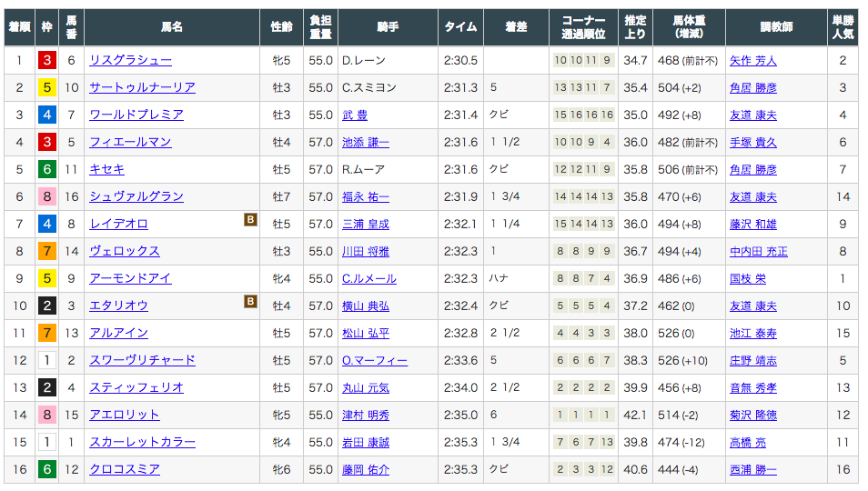Open jockey 三浦 皇成 link
The height and width of the screenshot is (491, 868).
(366, 224)
